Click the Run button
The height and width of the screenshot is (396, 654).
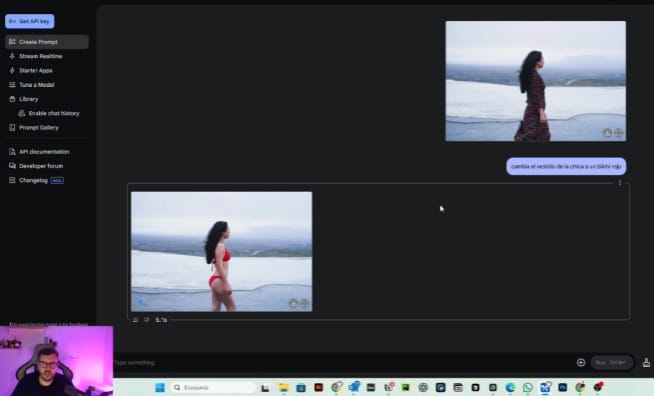click(x=611, y=363)
